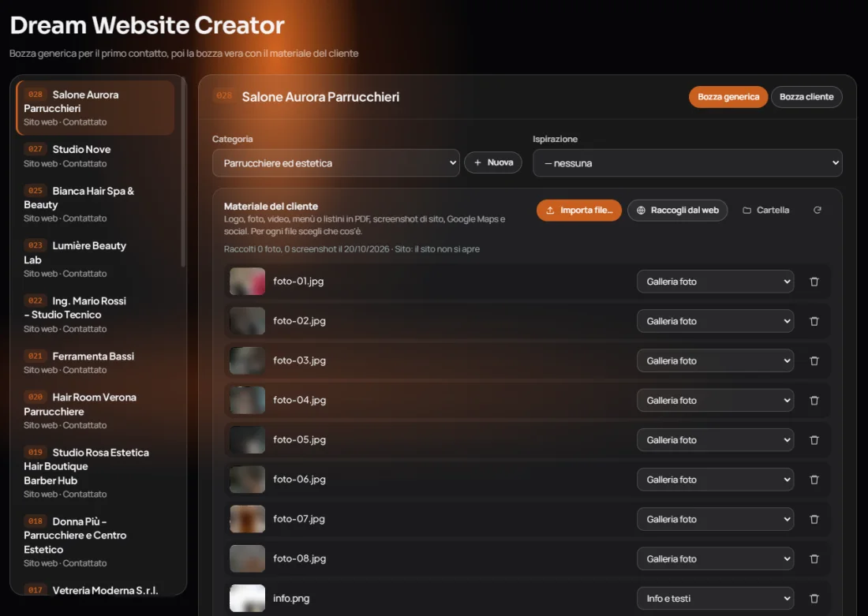Delete foto-01.jpg with its trash icon
Viewport: 868px width, 616px height.
814,282
